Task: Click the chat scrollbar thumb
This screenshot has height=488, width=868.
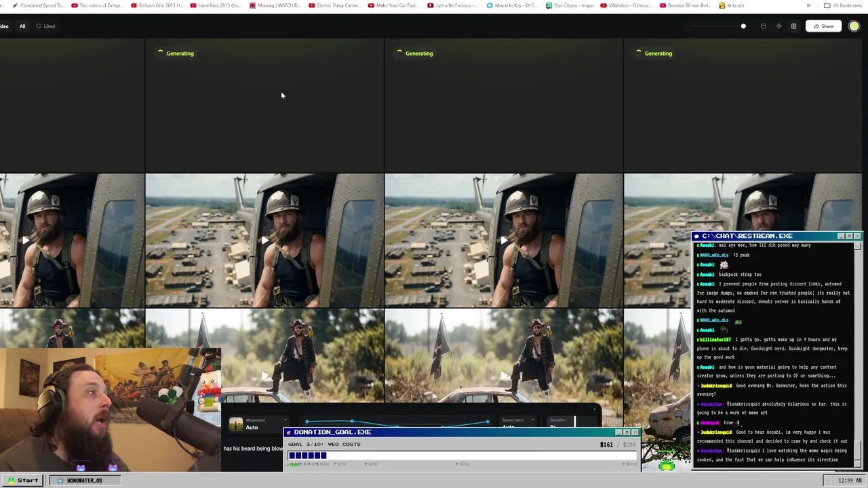Action: coord(858,449)
